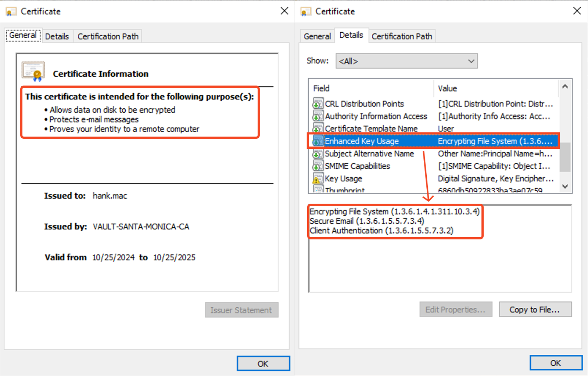
Task: Click the Copy to File button
Action: coord(535,309)
